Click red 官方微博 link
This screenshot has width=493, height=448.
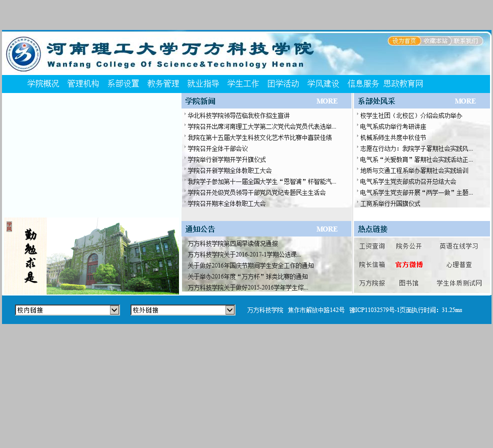click(408, 264)
